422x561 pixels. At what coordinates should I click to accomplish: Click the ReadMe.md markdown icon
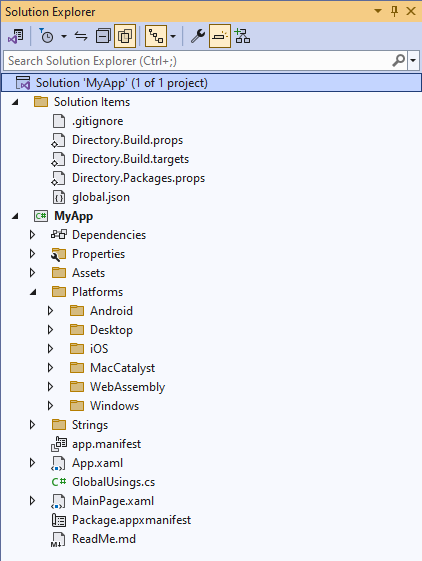[x=58, y=540]
